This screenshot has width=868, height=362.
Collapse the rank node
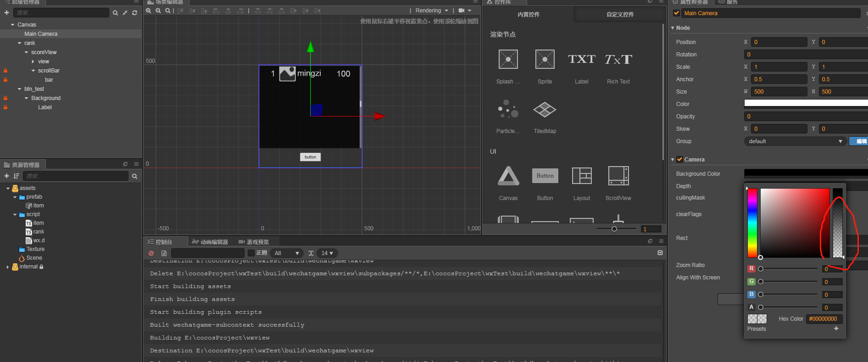click(19, 43)
